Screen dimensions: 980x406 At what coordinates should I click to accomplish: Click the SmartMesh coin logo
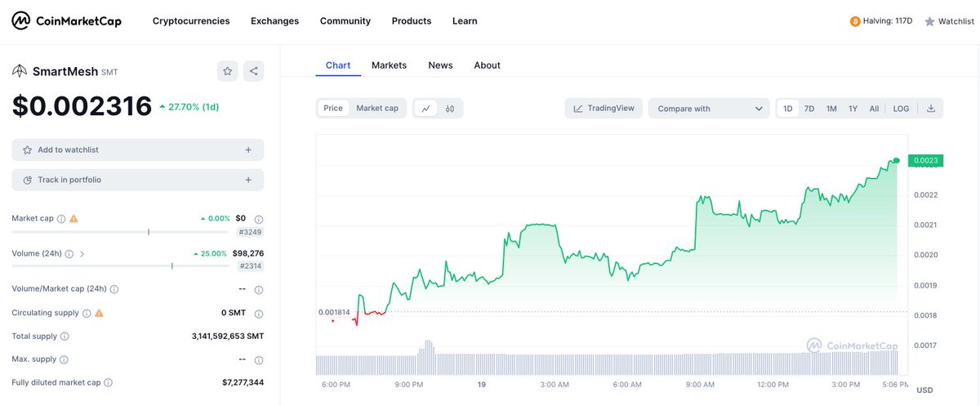tap(20, 71)
